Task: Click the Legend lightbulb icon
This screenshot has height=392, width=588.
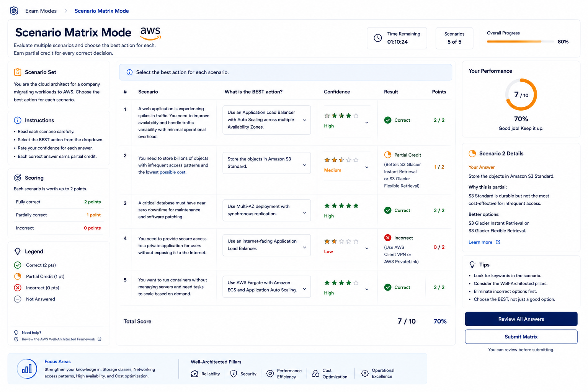Action: [18, 252]
